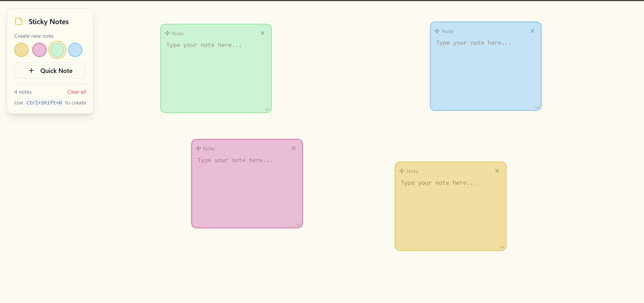Click the move handle on the blue note
This screenshot has height=303, width=644.
437,31
